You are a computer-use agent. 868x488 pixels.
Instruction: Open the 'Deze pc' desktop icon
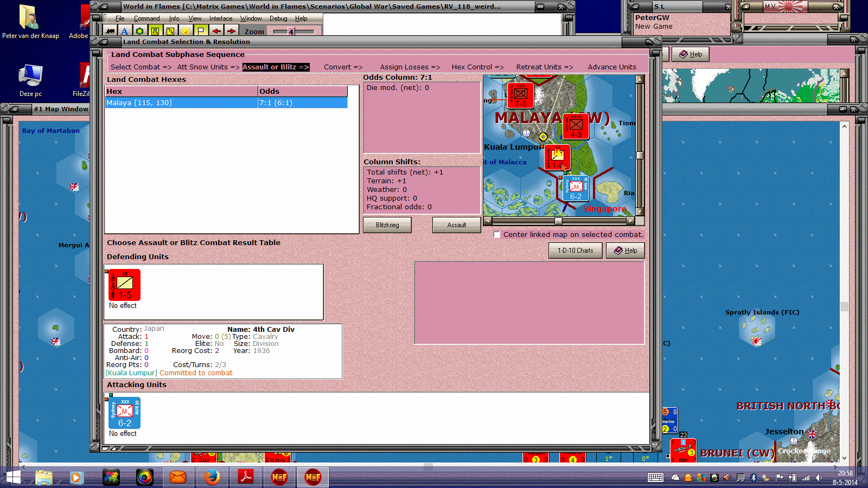30,80
